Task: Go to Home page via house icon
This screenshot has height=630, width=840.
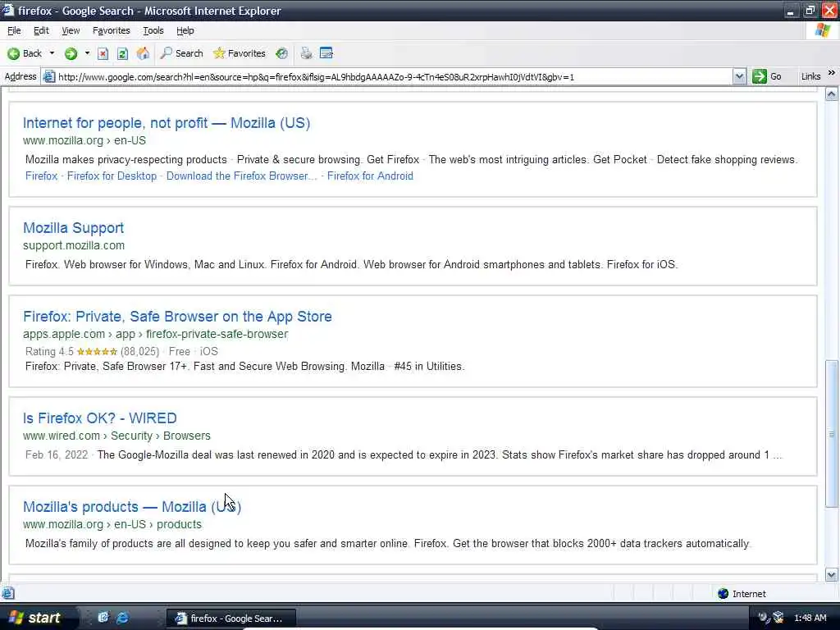Action: [x=143, y=53]
